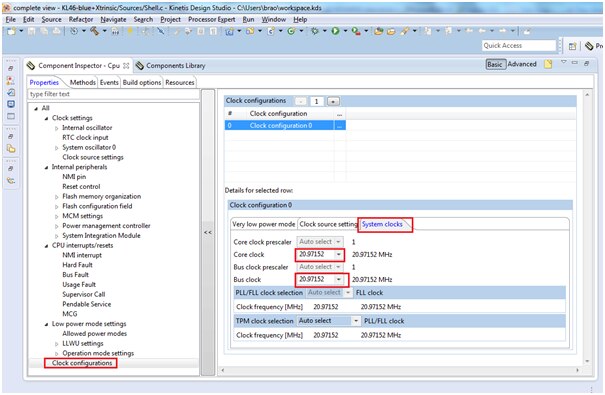Open the Refactor menu
This screenshot has height=395, width=605.
click(81, 19)
